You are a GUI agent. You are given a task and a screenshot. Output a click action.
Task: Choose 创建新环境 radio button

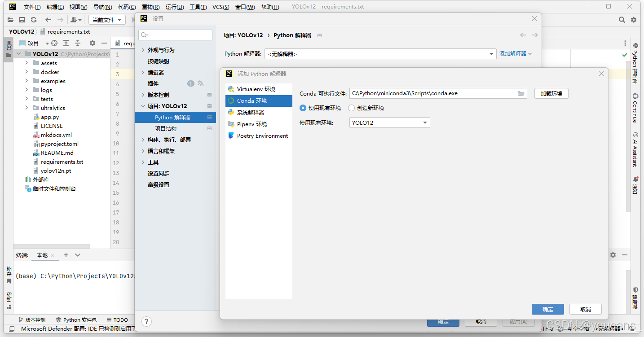[x=352, y=108]
